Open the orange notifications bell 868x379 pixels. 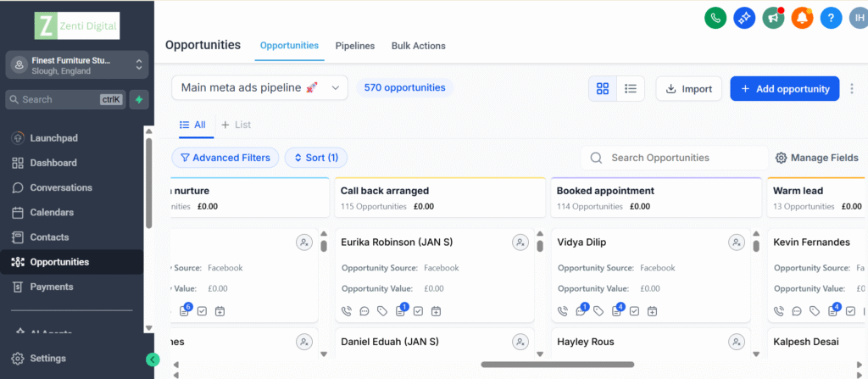(801, 17)
